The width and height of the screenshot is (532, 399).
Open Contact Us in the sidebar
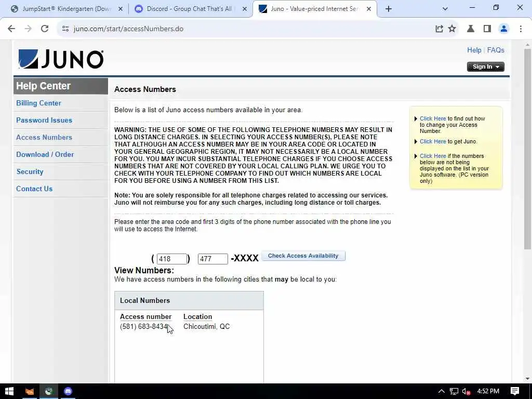click(x=34, y=189)
